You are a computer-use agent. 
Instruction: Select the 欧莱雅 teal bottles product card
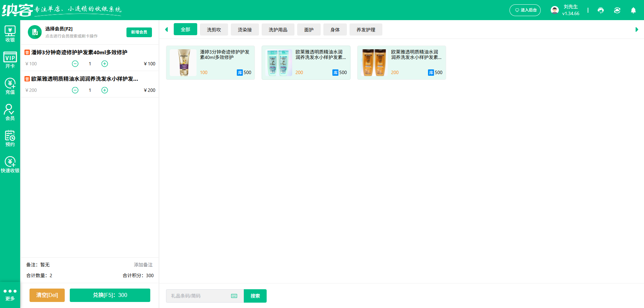point(306,63)
